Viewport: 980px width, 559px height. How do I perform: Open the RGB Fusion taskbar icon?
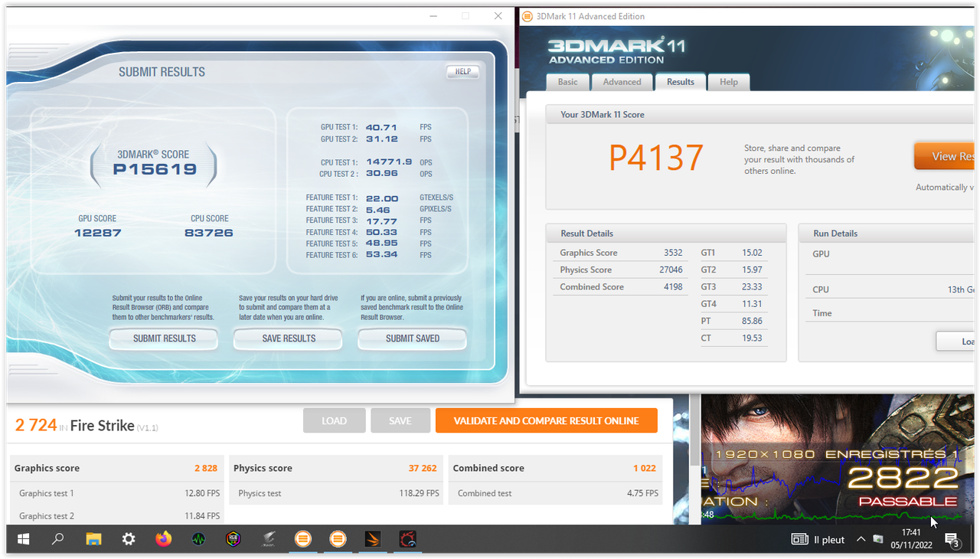point(234,539)
